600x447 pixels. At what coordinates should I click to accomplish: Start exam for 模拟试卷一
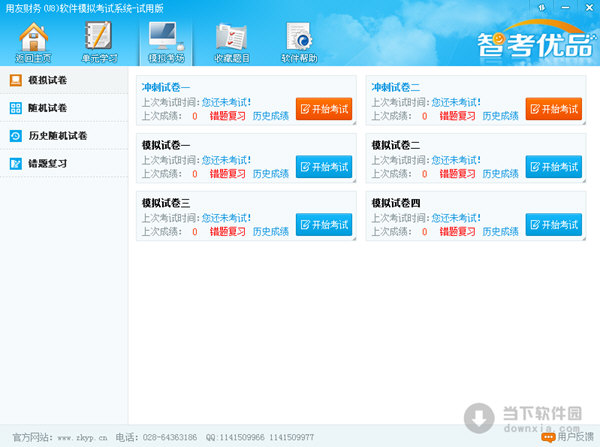point(324,167)
